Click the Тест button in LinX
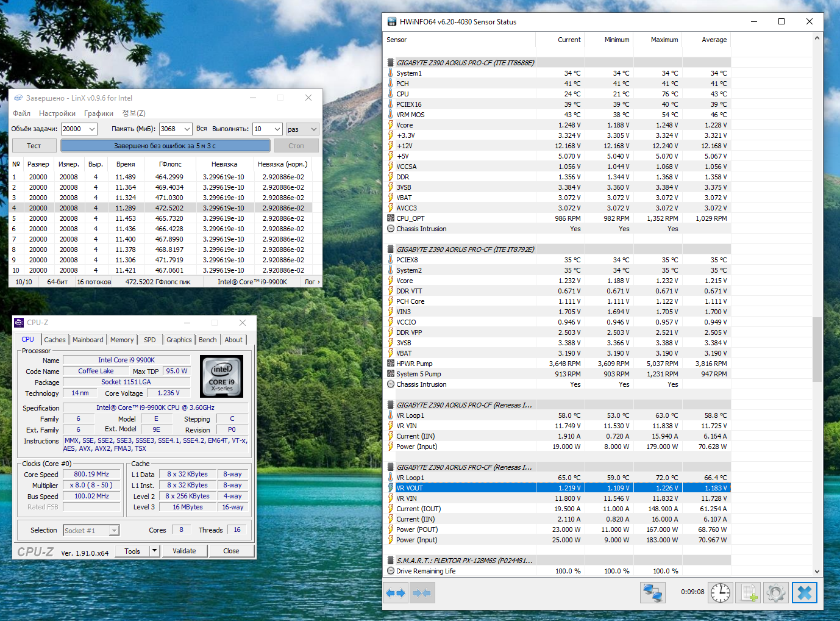840x621 pixels. (x=34, y=146)
